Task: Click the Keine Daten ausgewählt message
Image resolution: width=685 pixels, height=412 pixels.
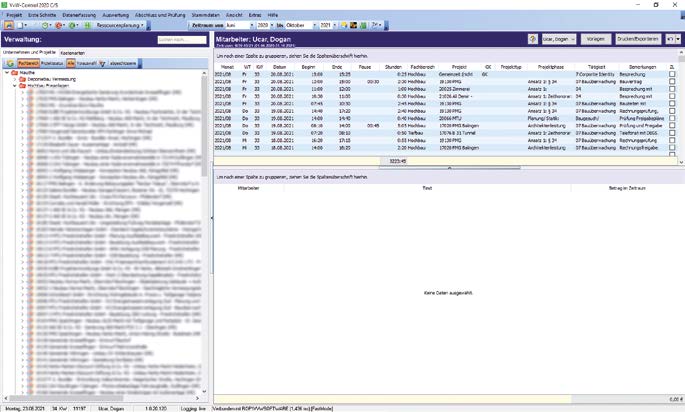Action: pyautogui.click(x=448, y=293)
